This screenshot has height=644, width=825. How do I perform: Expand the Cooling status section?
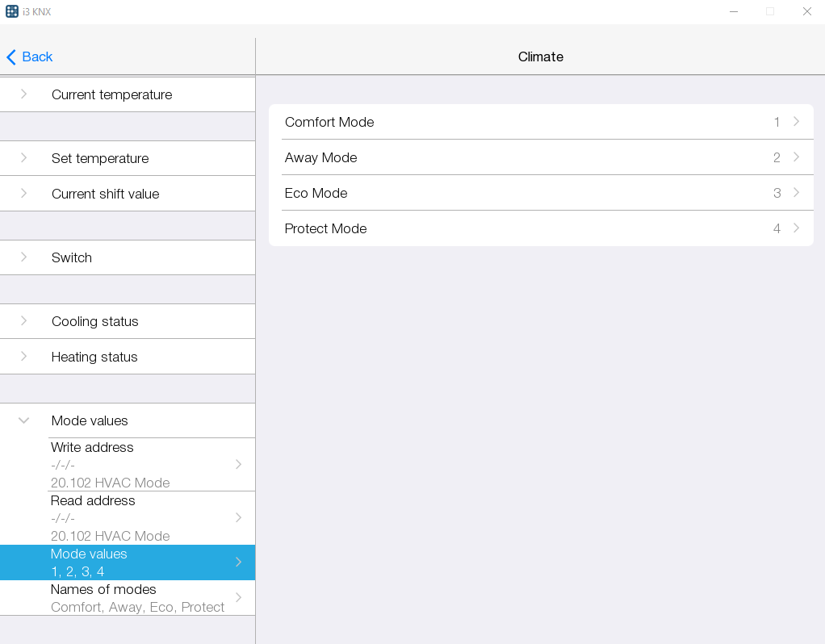pyautogui.click(x=24, y=321)
